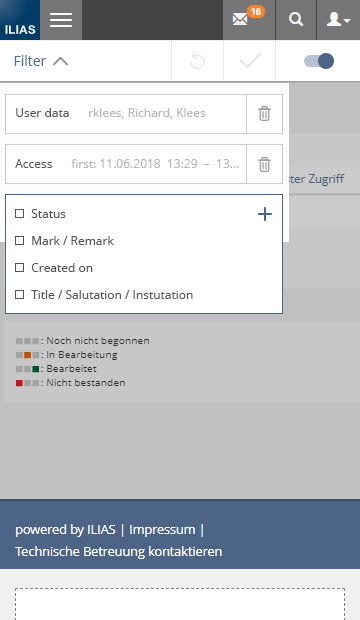Open the user account dropdown
The image size is (360, 620).
(338, 20)
